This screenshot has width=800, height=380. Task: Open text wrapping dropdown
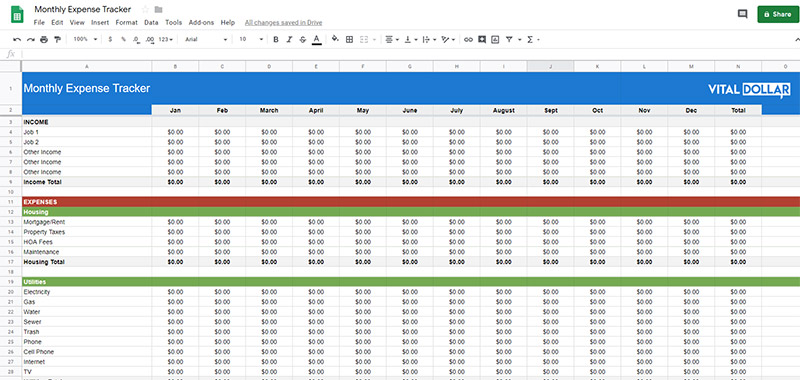(429, 39)
